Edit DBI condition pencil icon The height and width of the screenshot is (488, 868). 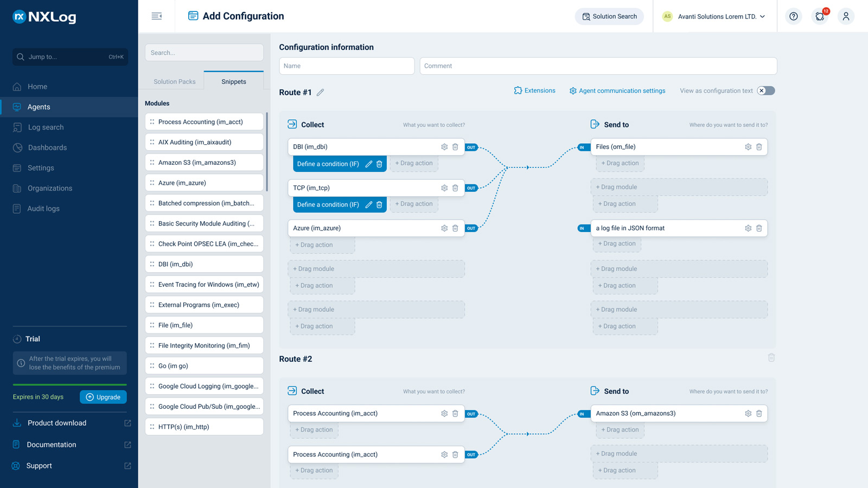point(368,164)
